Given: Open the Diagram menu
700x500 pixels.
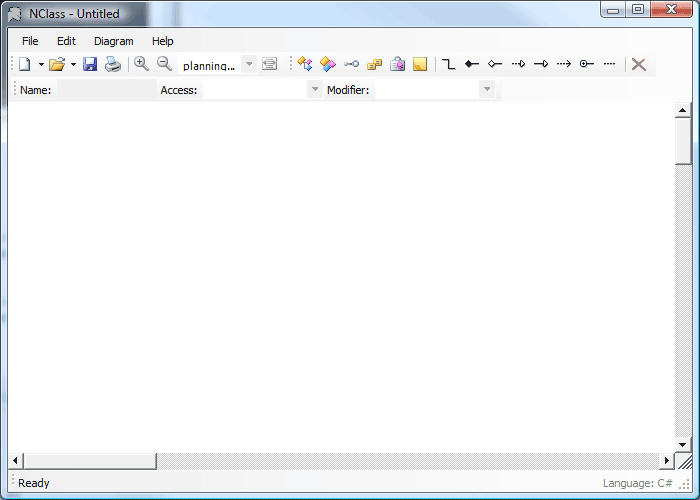Looking at the screenshot, I should pyautogui.click(x=113, y=41).
